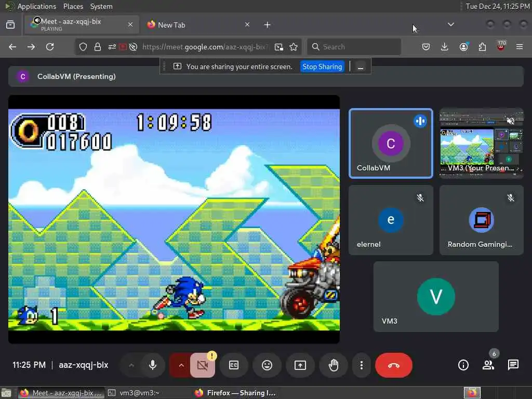This screenshot has height=399, width=532.
Task: Bookmark this page with star icon
Action: click(x=294, y=47)
